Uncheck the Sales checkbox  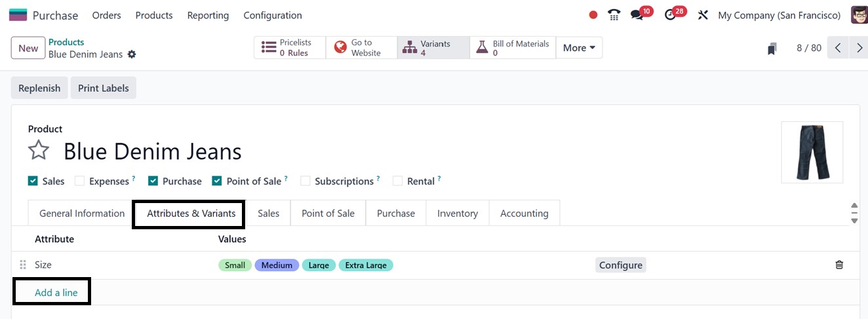33,181
